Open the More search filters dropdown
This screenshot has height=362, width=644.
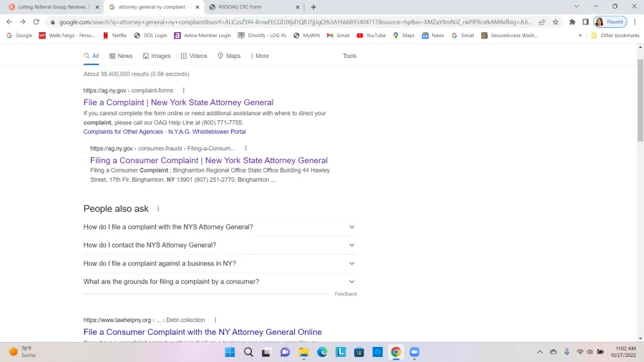coord(260,56)
